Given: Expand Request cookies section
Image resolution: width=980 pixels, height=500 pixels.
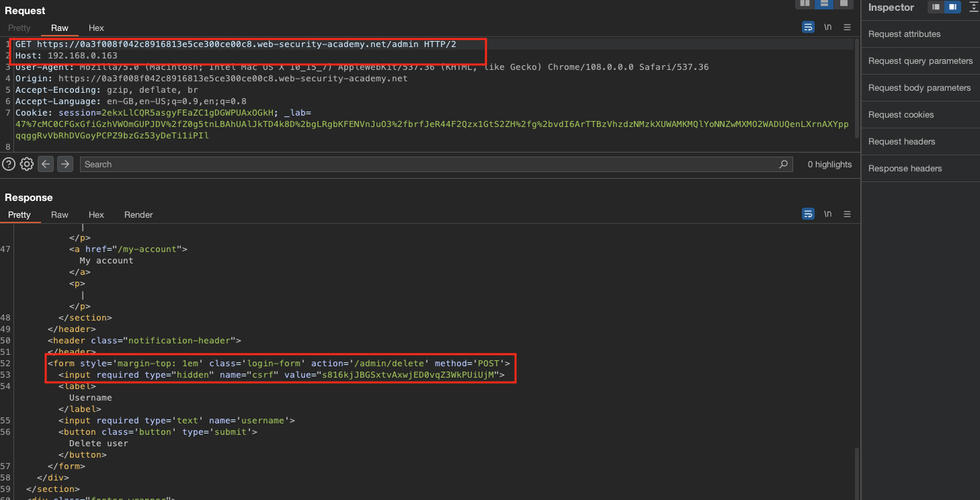Looking at the screenshot, I should tap(901, 115).
